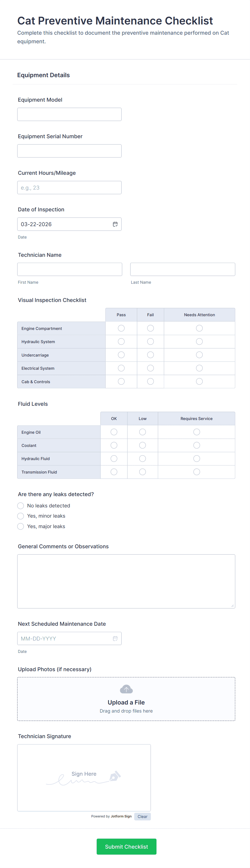Select Requires Service for Transmission Fluid

[x=197, y=472]
